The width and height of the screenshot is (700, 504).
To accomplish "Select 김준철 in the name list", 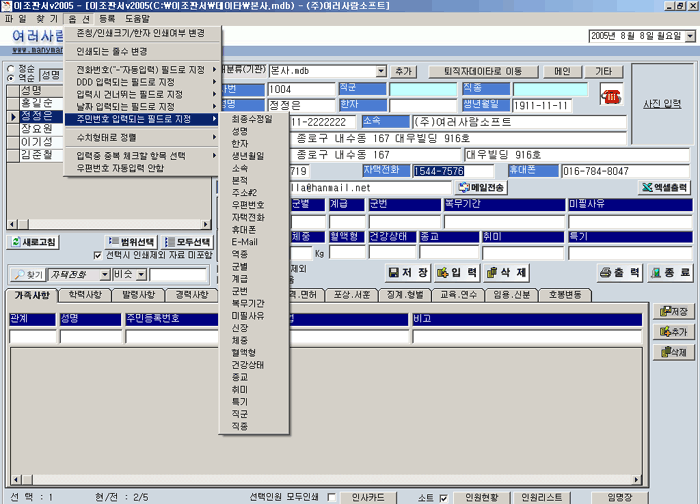I will 38,155.
